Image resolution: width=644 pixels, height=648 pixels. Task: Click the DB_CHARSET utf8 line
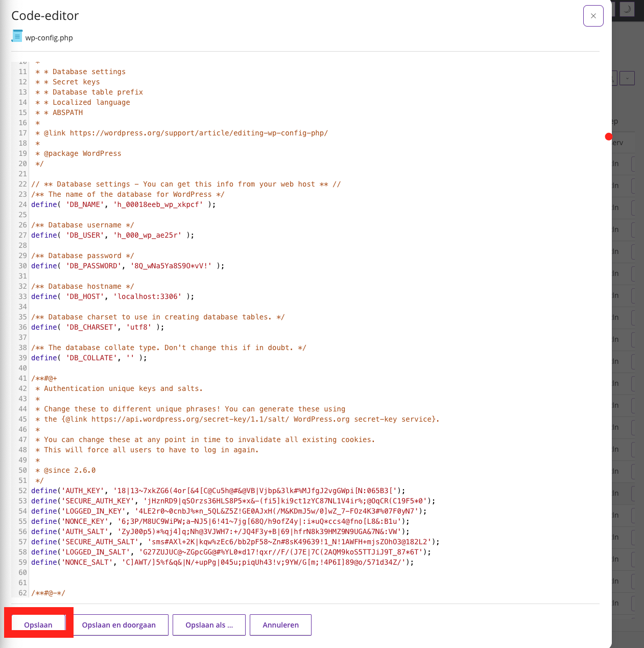coord(97,327)
